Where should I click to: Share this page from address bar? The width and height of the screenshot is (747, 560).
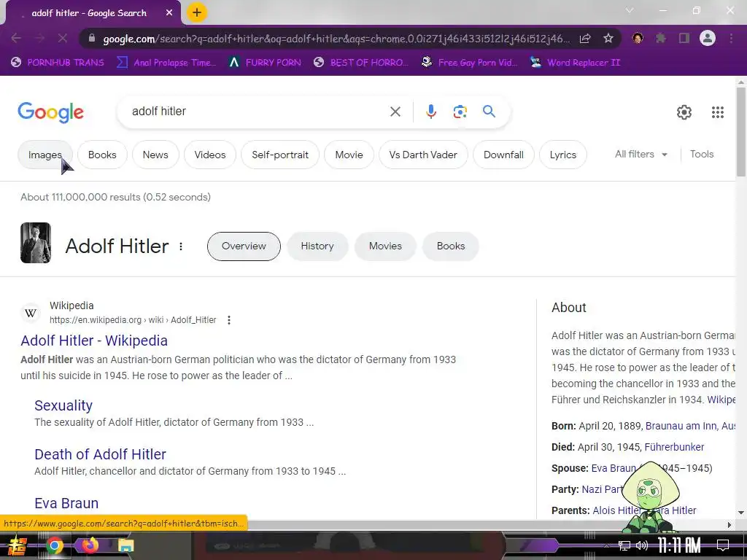click(x=585, y=38)
